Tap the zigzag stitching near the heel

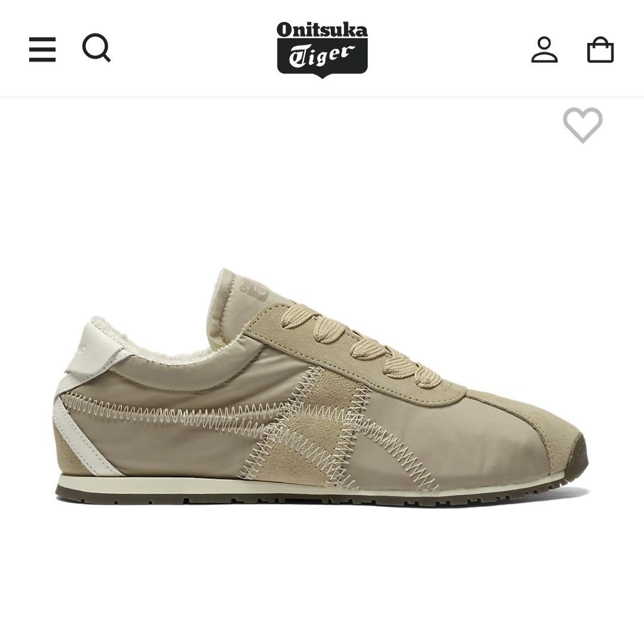coord(165,412)
